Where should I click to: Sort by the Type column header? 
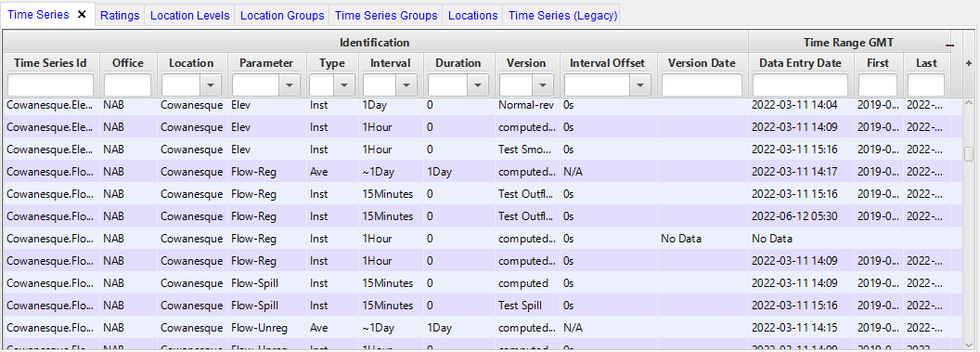pyautogui.click(x=332, y=62)
